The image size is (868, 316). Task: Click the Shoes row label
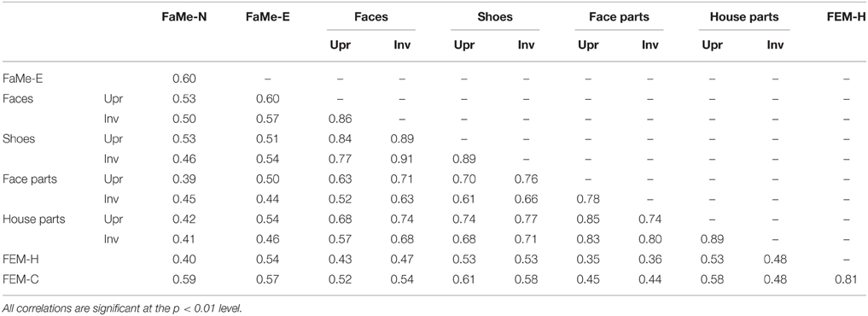pos(19,138)
